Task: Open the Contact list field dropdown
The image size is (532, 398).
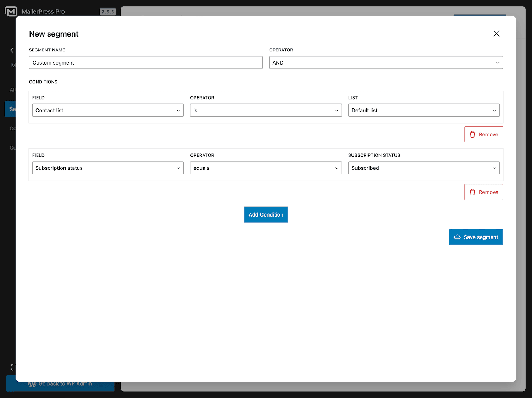Action: pos(108,110)
